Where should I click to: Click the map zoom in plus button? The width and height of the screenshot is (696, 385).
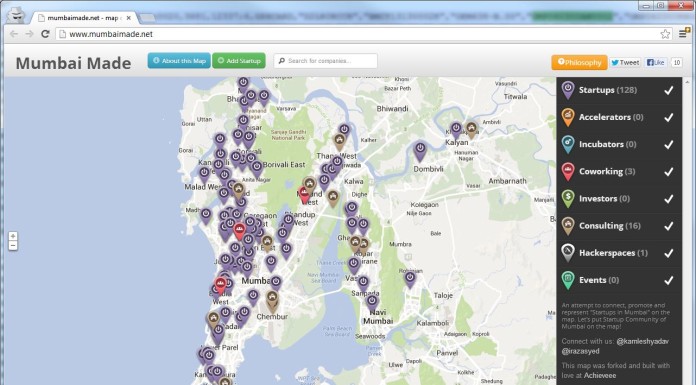pos(13,236)
